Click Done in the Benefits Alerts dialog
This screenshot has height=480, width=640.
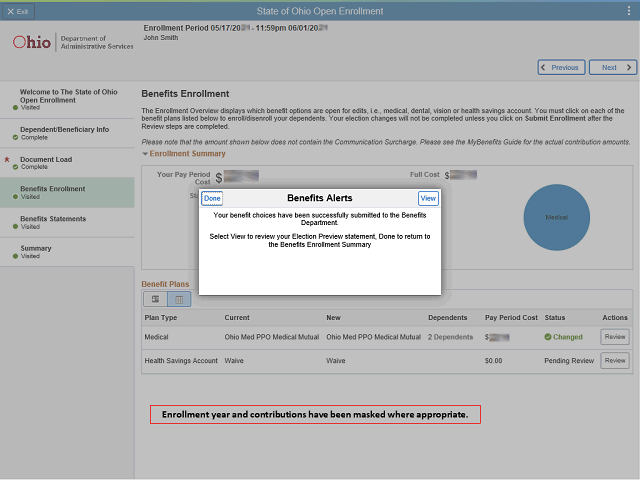tap(212, 198)
